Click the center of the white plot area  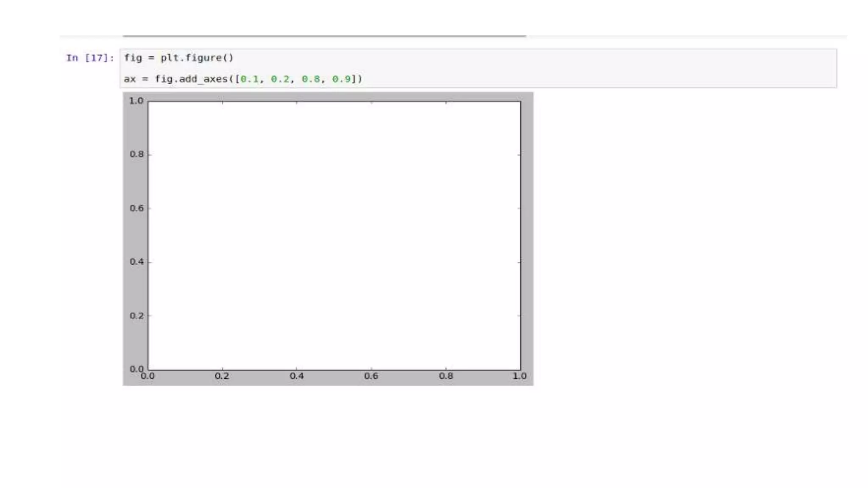(334, 236)
